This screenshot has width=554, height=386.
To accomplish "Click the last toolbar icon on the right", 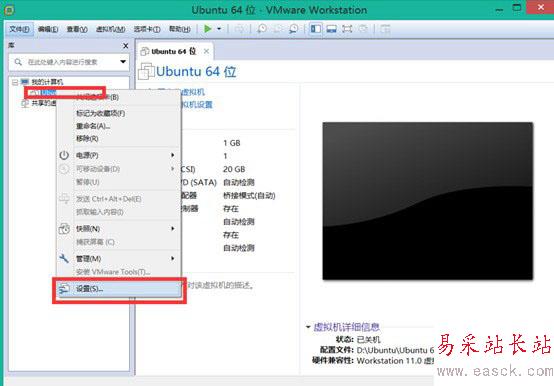I will 385,29.
